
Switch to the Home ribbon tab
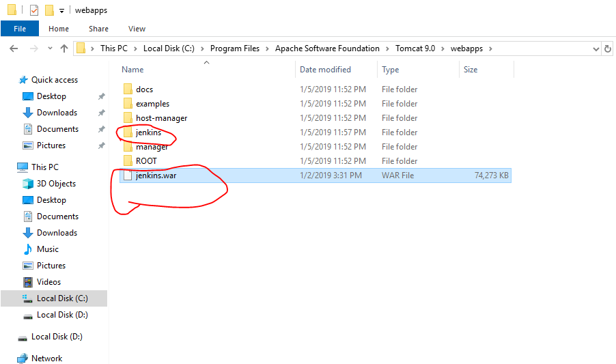pos(59,29)
